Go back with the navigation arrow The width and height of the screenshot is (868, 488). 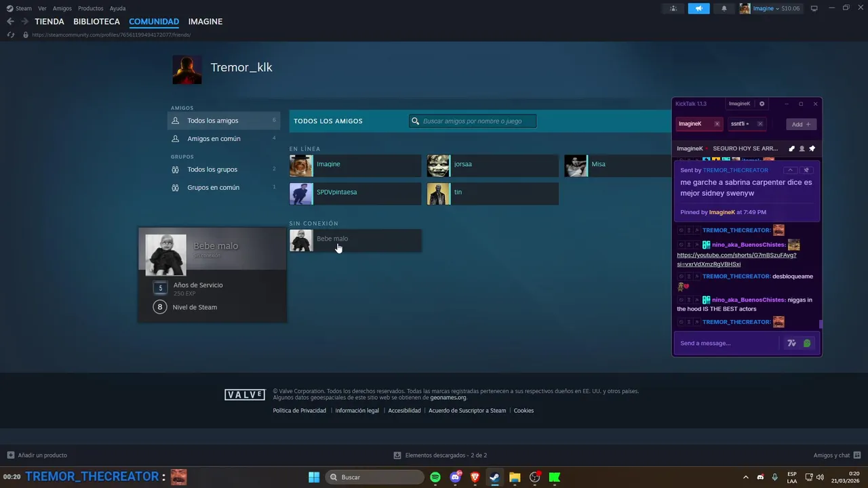coord(10,22)
